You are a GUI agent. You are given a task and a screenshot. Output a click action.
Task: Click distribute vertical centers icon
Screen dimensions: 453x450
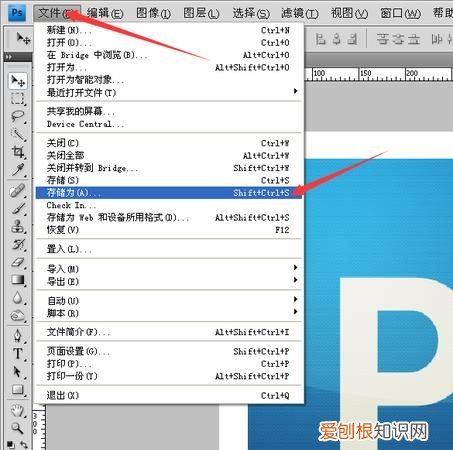(398, 39)
